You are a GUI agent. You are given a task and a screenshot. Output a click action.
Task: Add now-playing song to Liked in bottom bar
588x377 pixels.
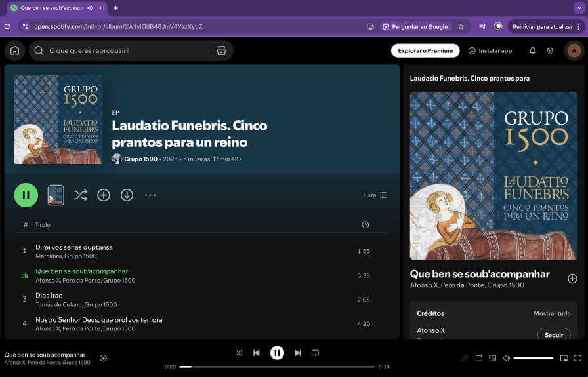coord(103,358)
